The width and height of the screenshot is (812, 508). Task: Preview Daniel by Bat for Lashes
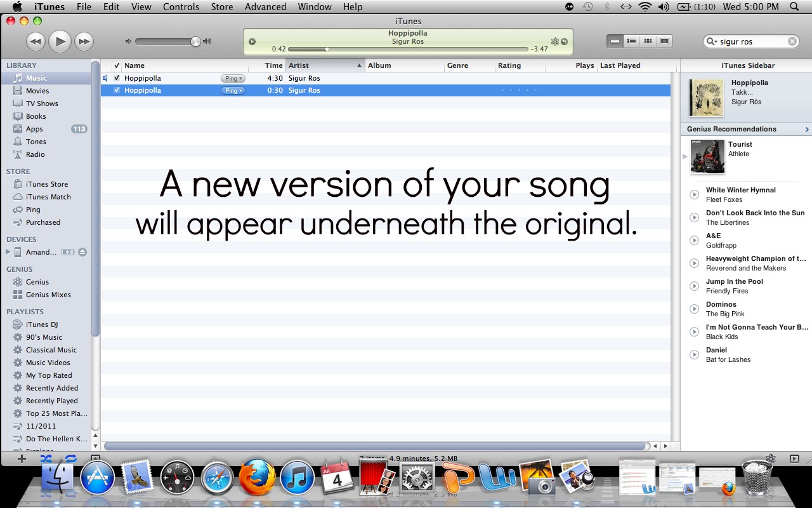click(695, 355)
